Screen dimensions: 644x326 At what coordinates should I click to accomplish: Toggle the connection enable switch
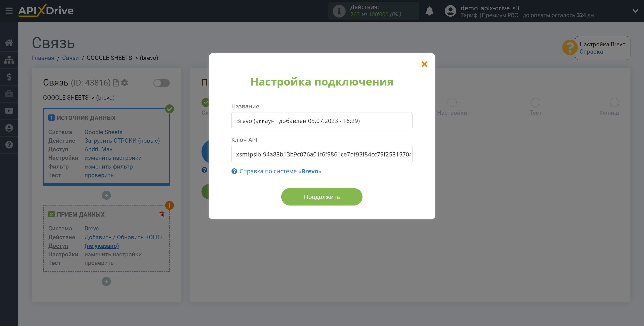[162, 83]
